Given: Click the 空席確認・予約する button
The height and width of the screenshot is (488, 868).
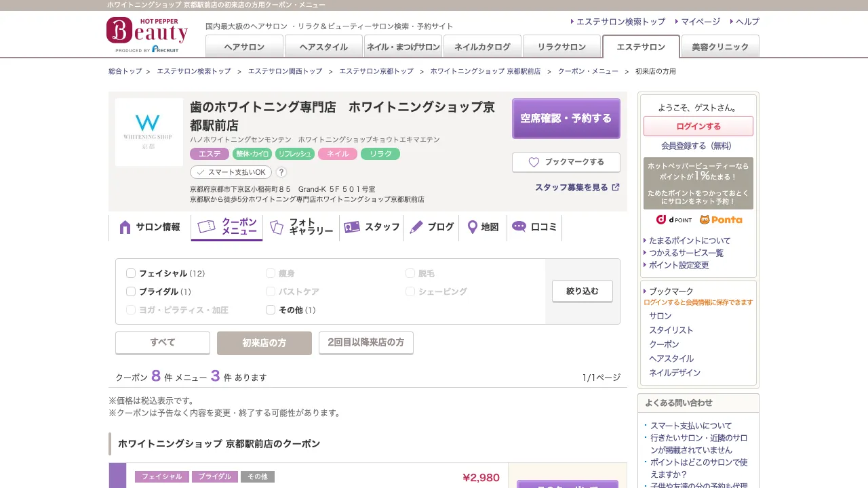Looking at the screenshot, I should click(x=566, y=119).
